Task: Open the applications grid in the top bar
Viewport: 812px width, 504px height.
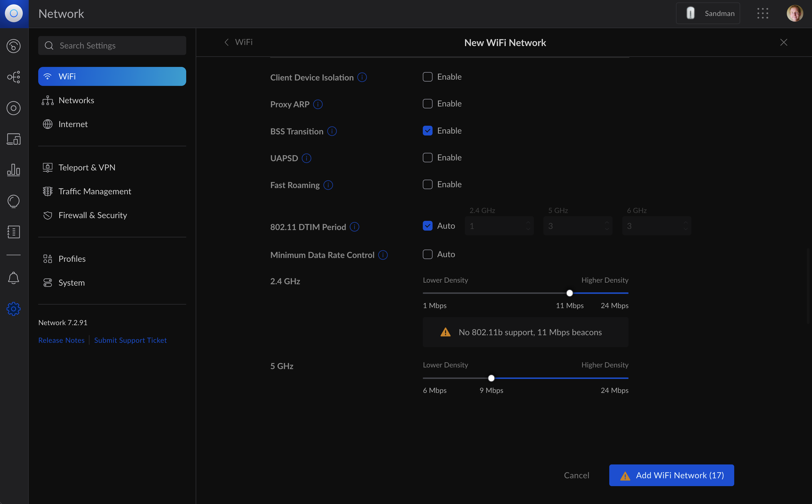Action: pyautogui.click(x=763, y=13)
